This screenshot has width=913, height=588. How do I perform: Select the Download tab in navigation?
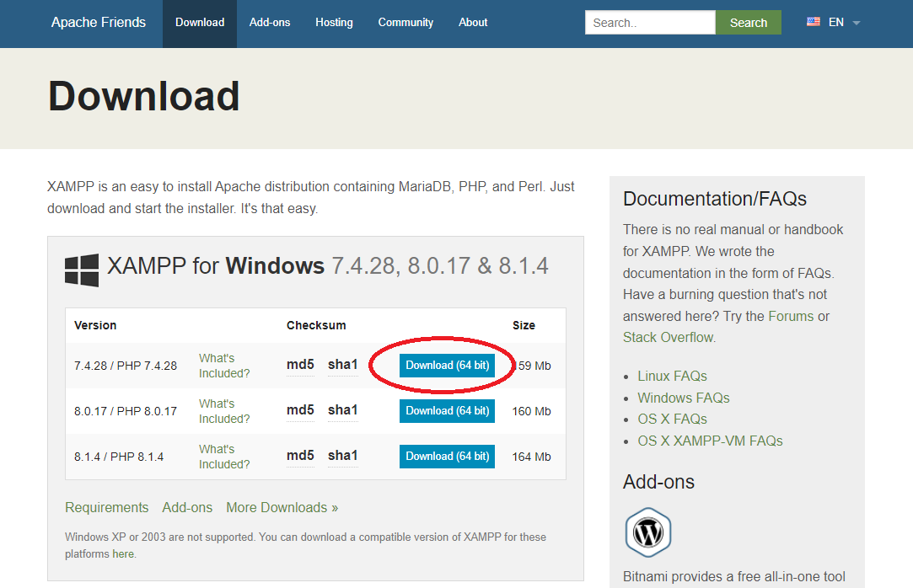click(x=199, y=23)
